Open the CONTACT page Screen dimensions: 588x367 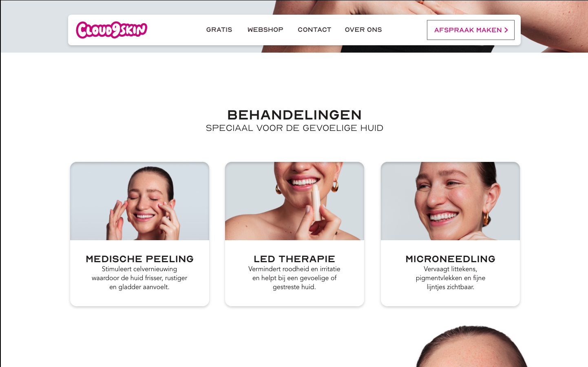pyautogui.click(x=314, y=30)
